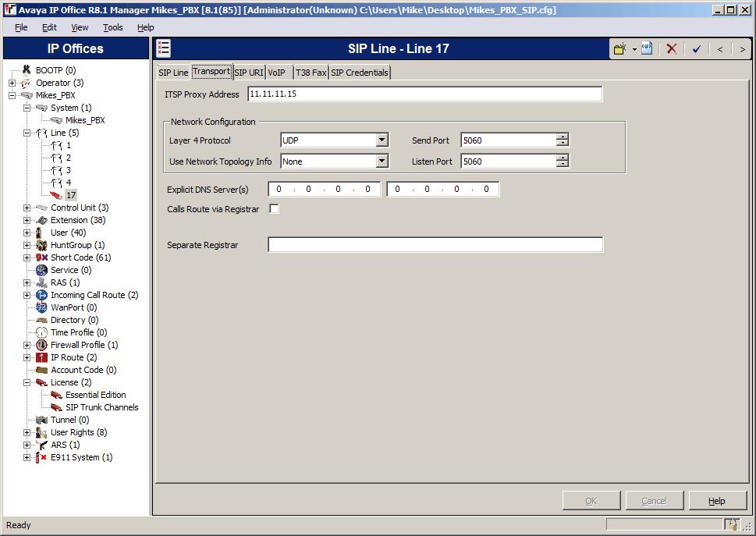This screenshot has height=536, width=756.
Task: Go to previous record with < arrow
Action: pyautogui.click(x=720, y=49)
